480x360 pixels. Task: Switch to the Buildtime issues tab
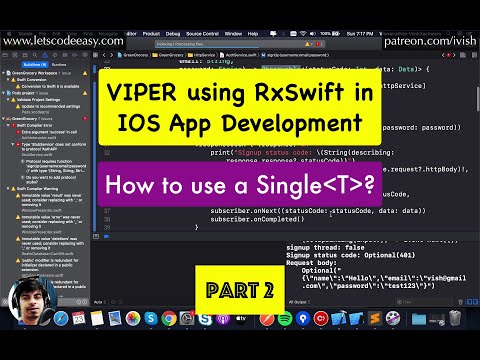click(x=35, y=64)
